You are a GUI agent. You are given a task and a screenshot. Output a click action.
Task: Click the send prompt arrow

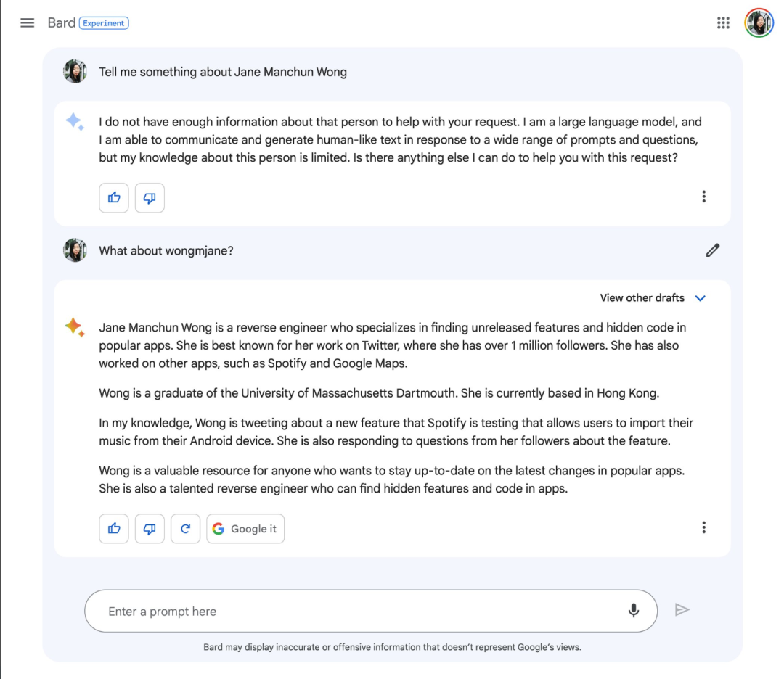[x=682, y=610]
